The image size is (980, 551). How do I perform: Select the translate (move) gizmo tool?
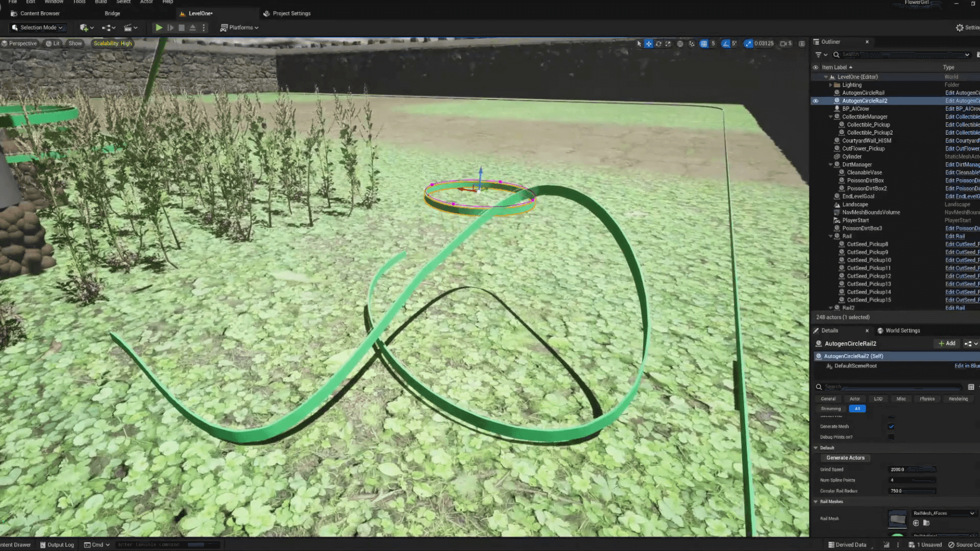click(648, 44)
